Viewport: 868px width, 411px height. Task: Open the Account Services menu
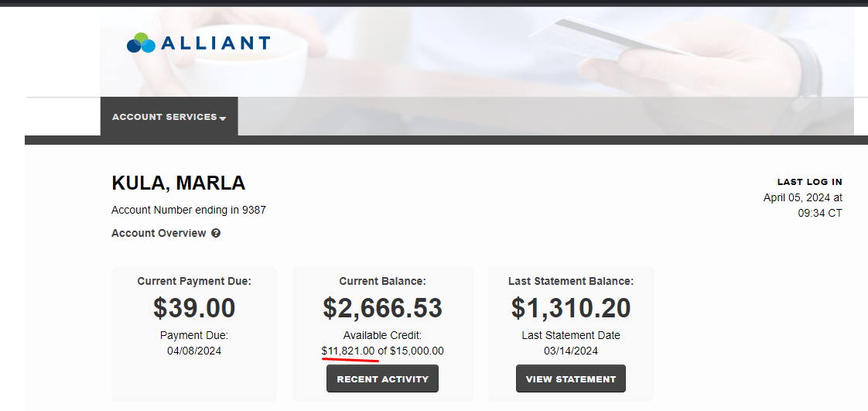point(169,117)
